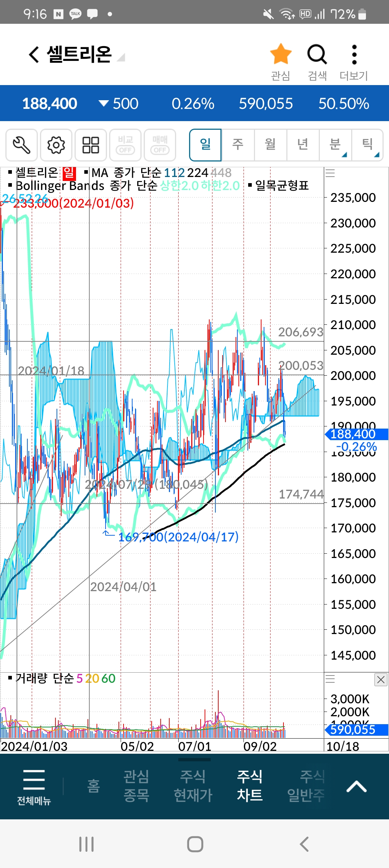
Task: Tap the Wi-Fi status icon
Action: click(x=287, y=14)
